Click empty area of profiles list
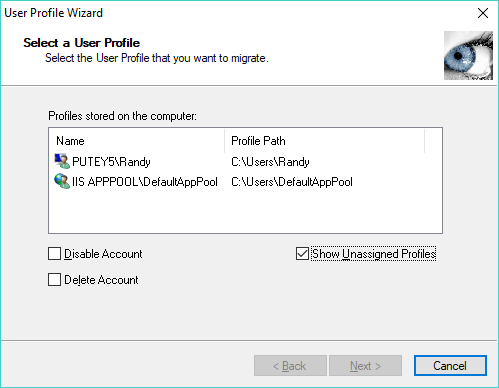The height and width of the screenshot is (388, 499). point(245,212)
